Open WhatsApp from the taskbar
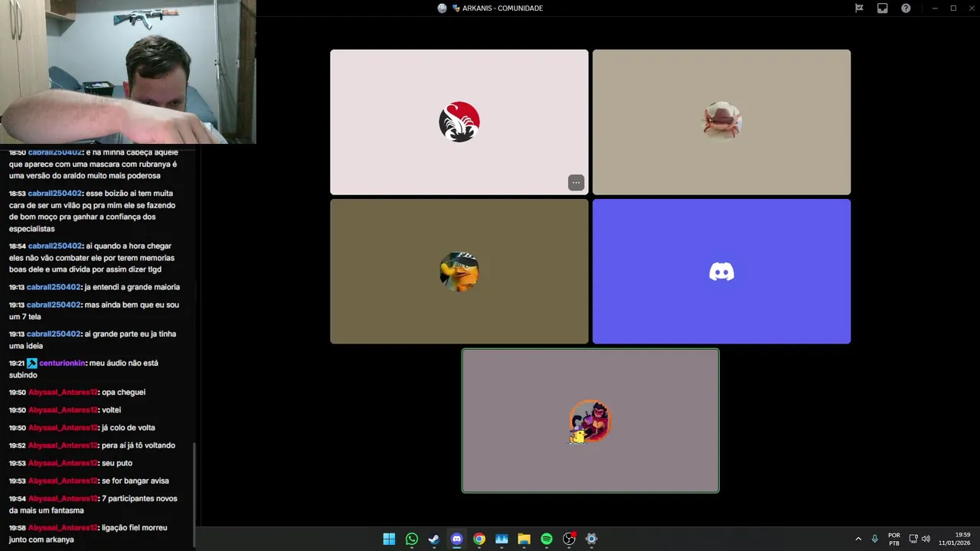 [412, 539]
